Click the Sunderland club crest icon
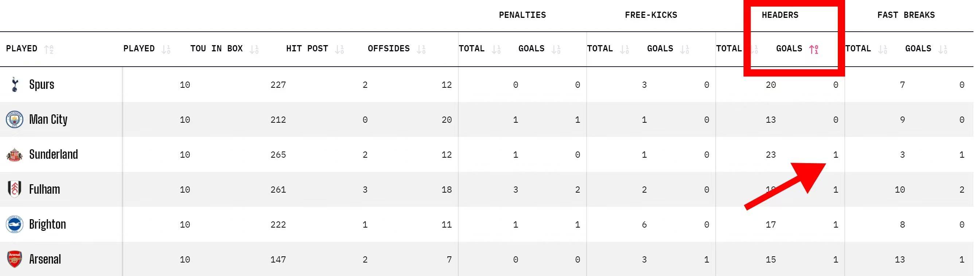The height and width of the screenshot is (276, 980). click(15, 155)
